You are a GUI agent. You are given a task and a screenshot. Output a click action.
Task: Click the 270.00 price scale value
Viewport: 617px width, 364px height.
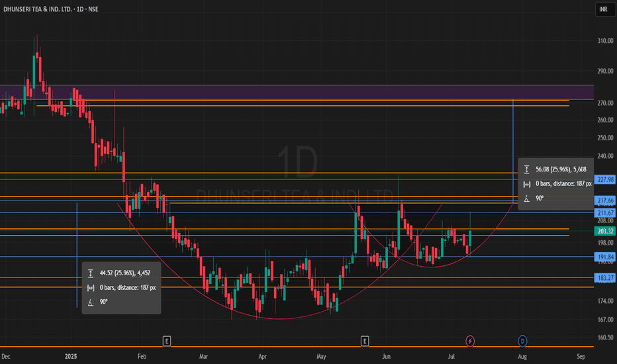(605, 103)
